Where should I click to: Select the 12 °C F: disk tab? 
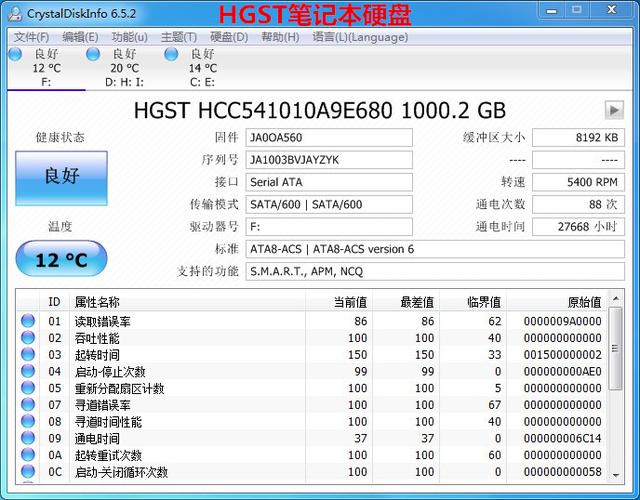click(46, 68)
